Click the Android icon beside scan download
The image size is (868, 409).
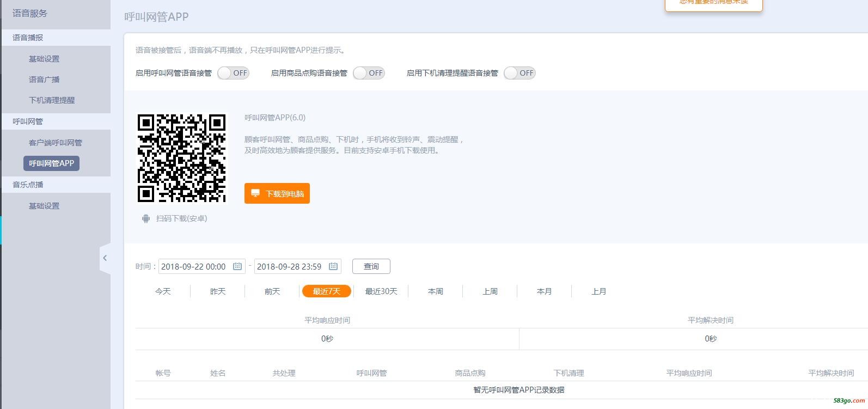(x=145, y=218)
